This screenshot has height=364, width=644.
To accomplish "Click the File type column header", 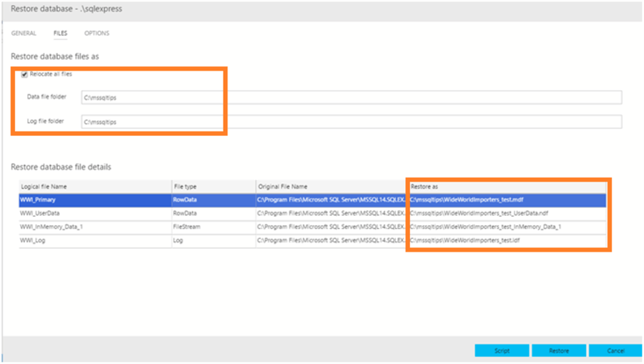I will coord(186,187).
